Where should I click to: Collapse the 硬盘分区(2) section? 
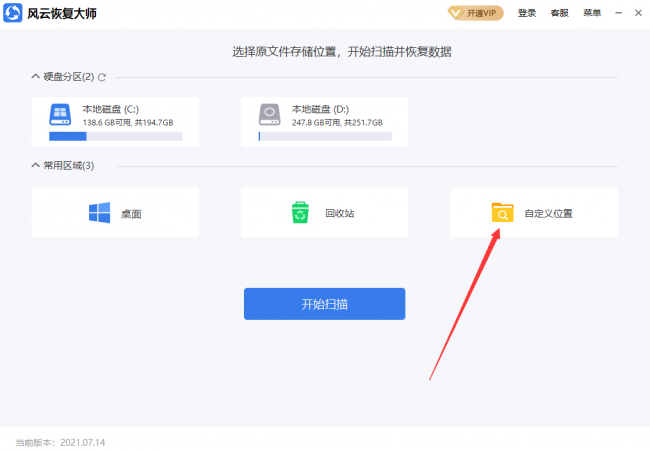tap(36, 76)
